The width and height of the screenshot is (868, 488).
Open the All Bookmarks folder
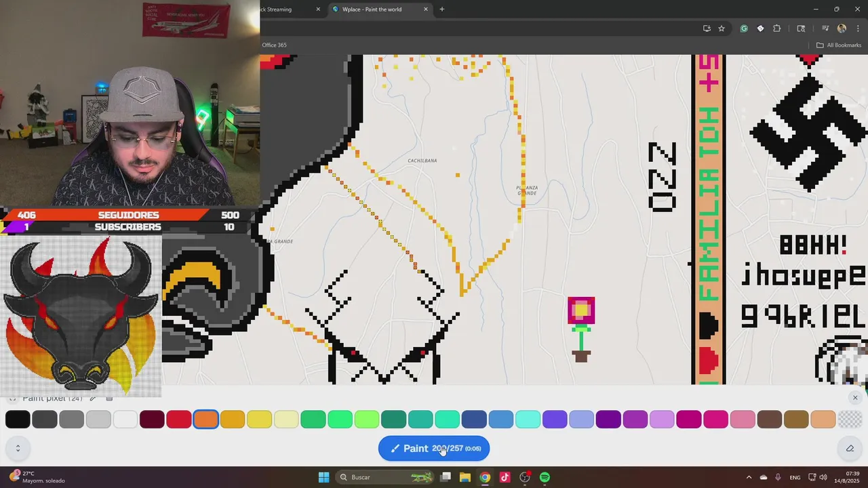coord(839,45)
